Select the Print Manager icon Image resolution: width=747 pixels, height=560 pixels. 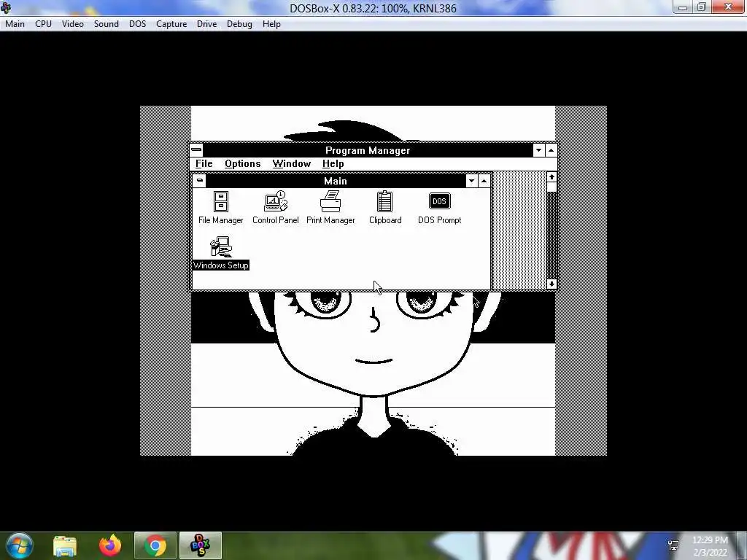330,208
